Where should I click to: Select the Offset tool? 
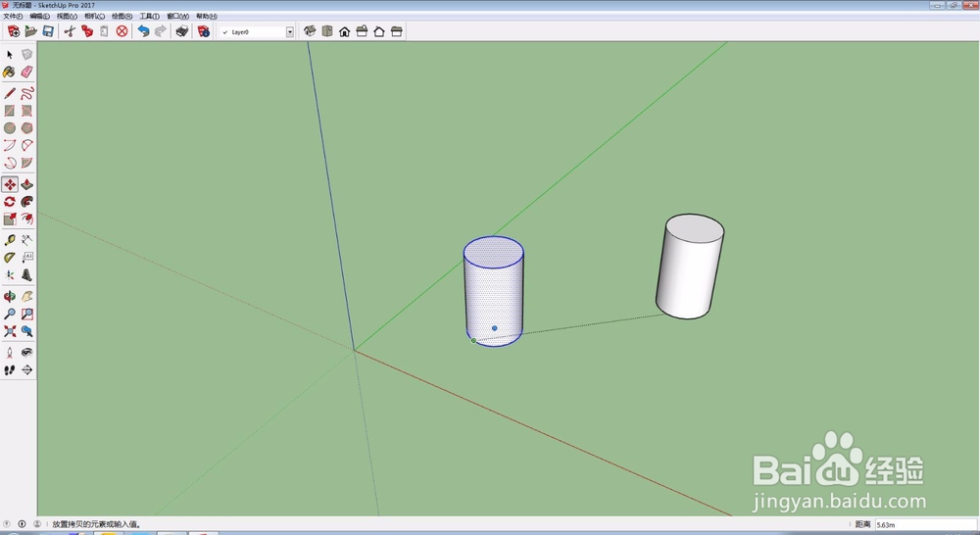pyautogui.click(x=26, y=219)
